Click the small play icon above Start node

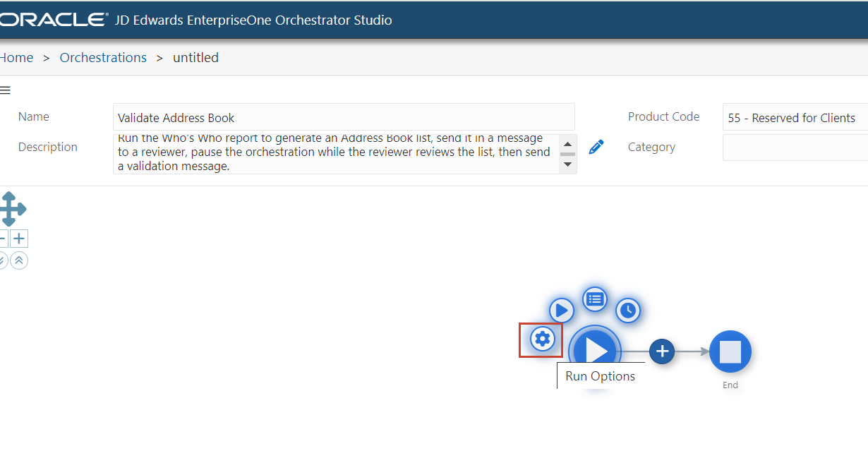click(x=561, y=310)
